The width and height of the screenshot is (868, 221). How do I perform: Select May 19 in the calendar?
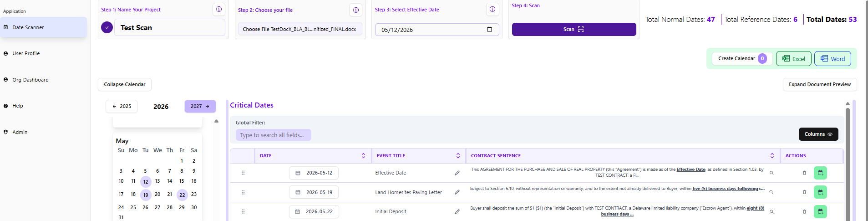(x=146, y=195)
